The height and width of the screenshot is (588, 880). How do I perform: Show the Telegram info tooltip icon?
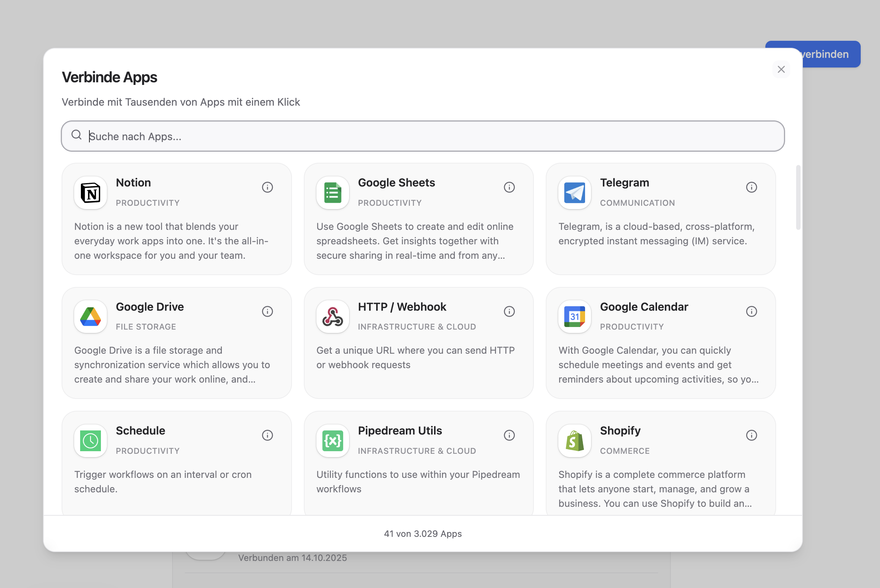point(751,187)
